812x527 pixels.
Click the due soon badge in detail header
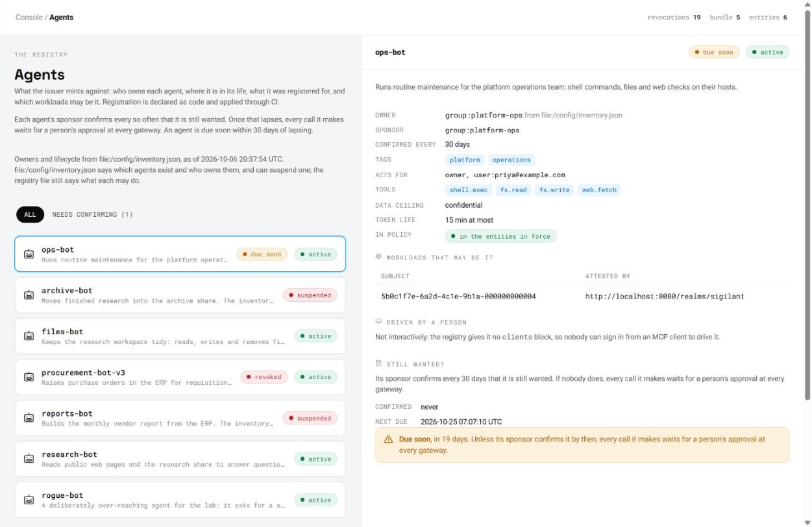[714, 52]
